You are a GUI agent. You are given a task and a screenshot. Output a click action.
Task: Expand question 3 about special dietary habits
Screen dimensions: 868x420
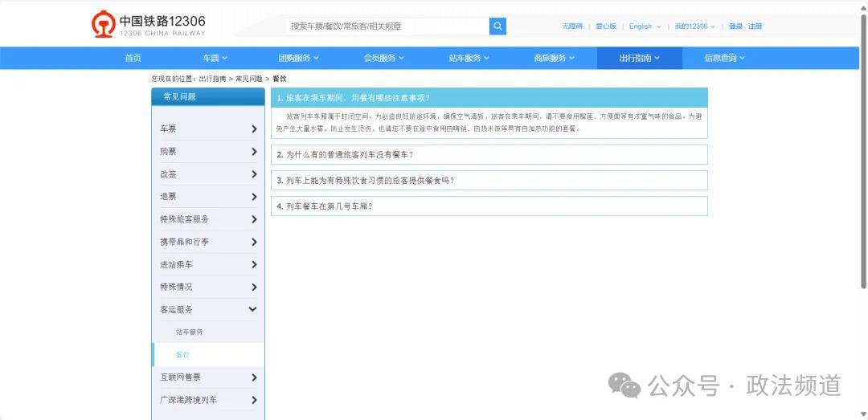click(x=489, y=181)
